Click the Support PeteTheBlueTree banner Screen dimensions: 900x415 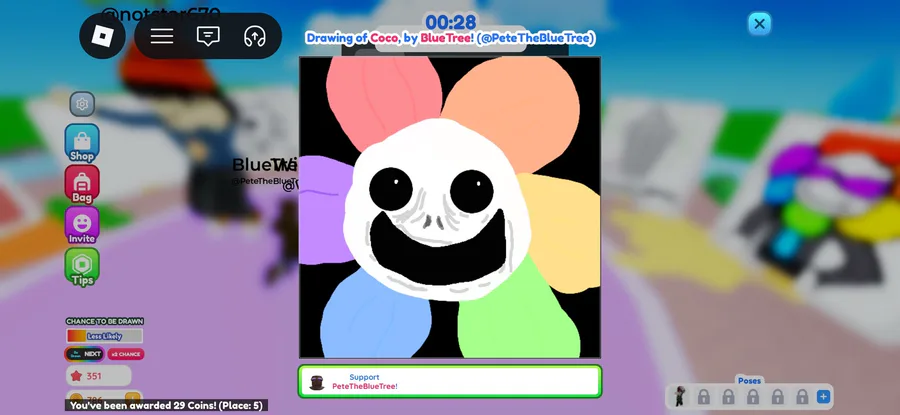(449, 382)
